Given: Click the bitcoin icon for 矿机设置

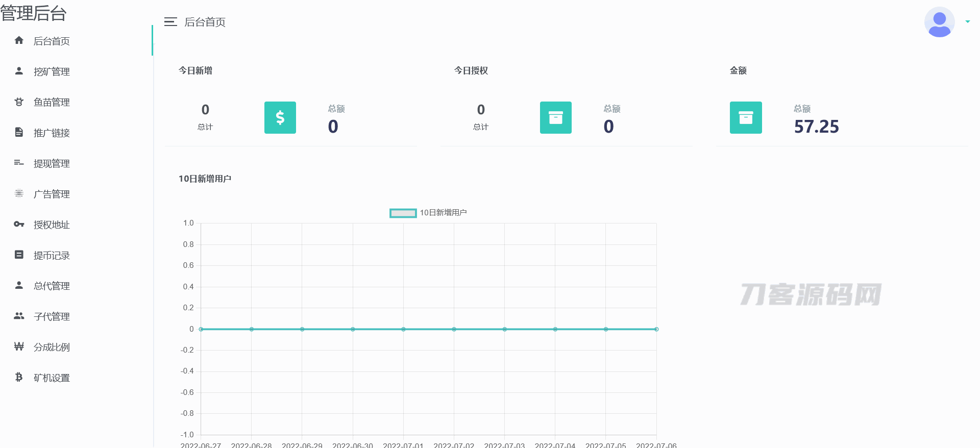Looking at the screenshot, I should (19, 377).
